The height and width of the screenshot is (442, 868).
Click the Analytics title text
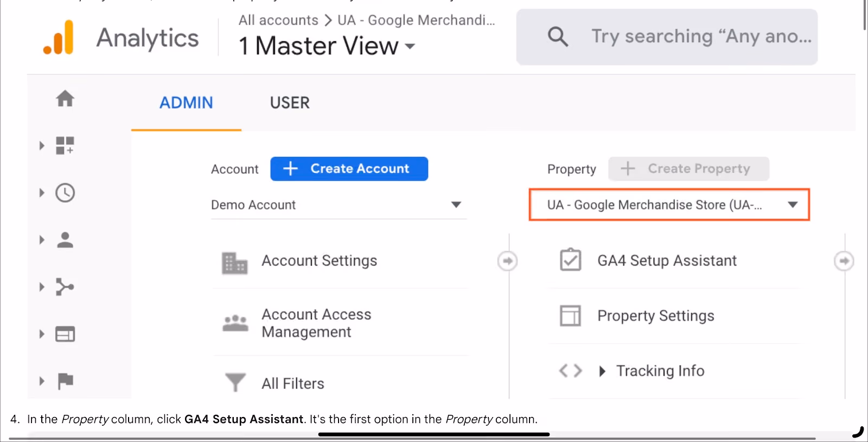[x=148, y=38]
